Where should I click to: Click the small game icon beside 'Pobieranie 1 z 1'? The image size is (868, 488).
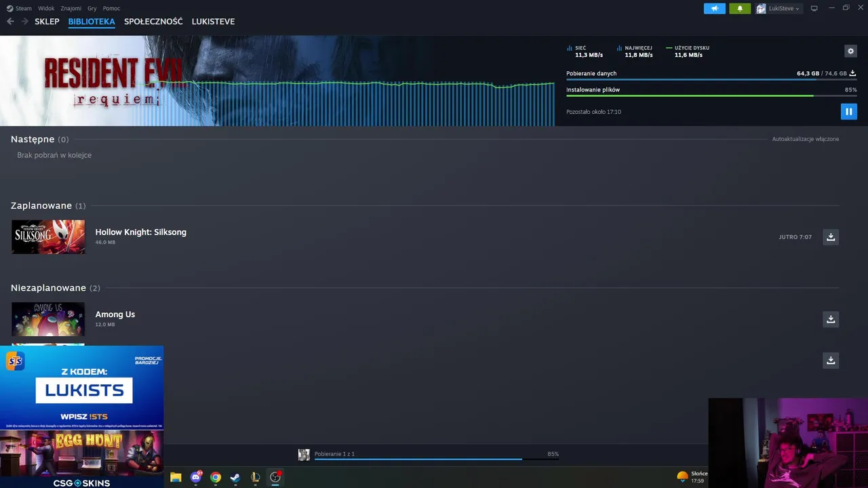(304, 455)
